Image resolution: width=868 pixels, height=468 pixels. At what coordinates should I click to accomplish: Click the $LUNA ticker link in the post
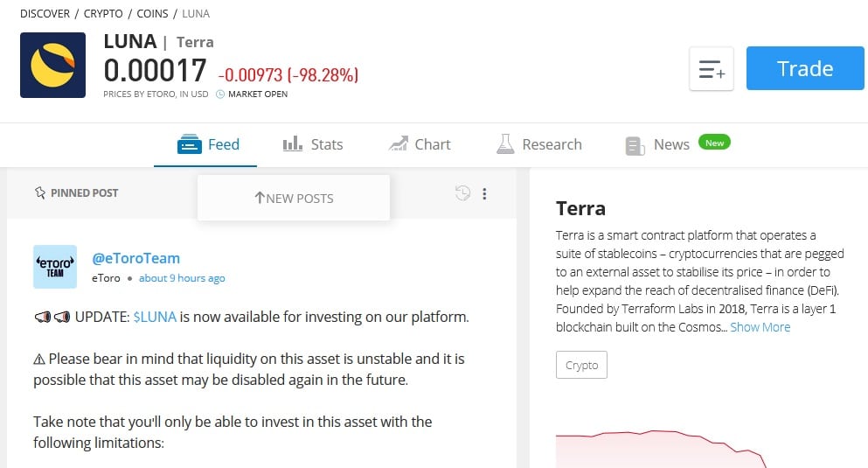coord(155,317)
